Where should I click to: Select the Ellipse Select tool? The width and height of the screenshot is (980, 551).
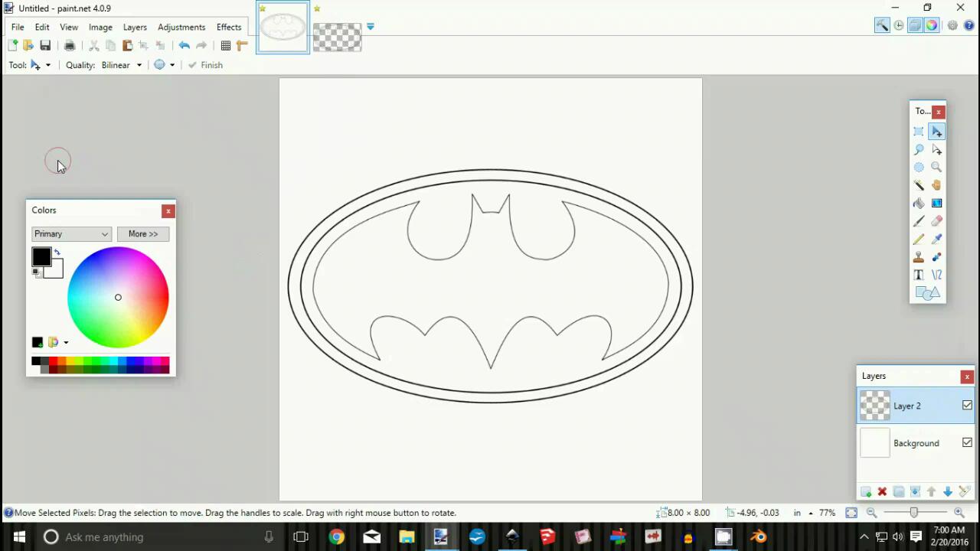click(x=919, y=168)
